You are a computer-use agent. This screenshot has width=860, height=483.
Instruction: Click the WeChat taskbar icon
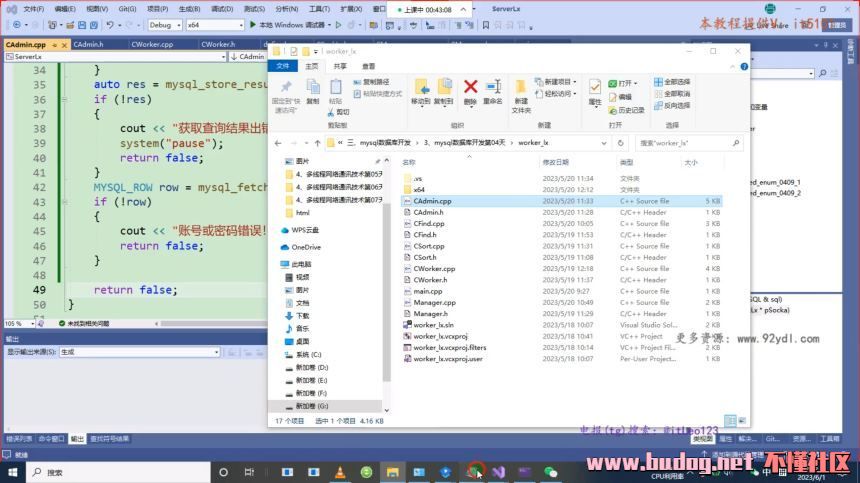pos(551,472)
